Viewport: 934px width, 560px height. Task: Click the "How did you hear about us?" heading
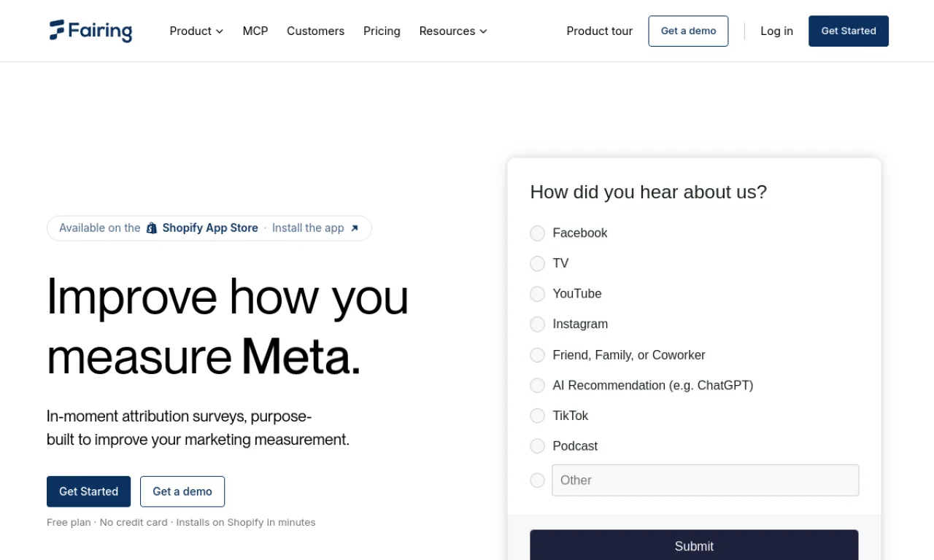(648, 192)
